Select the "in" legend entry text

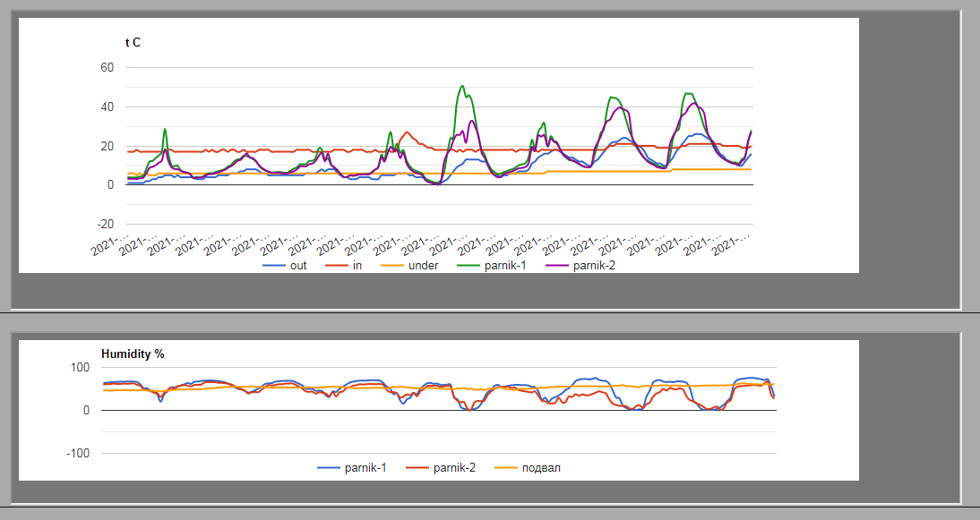357,266
